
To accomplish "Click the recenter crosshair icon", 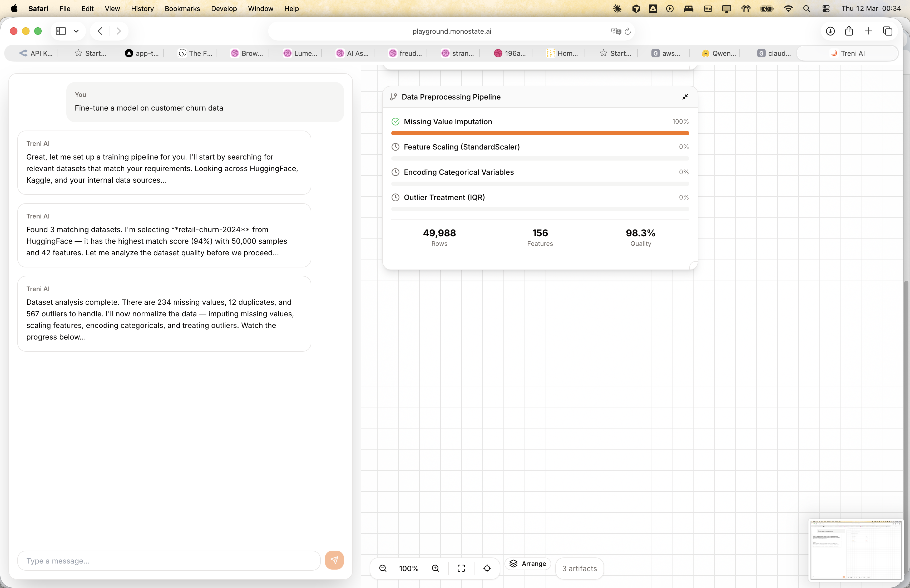I will coord(487,568).
